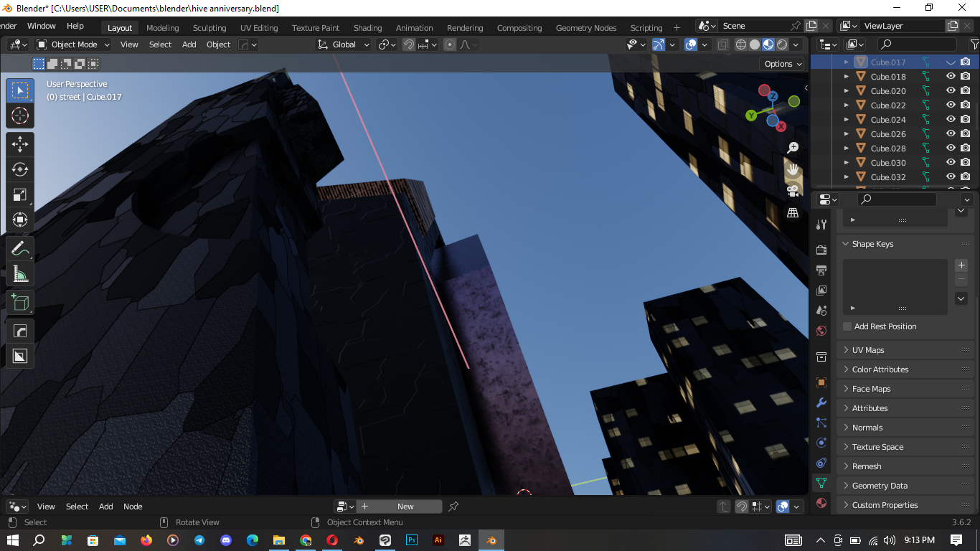Switch to the Modeling workspace tab
The width and height of the screenshot is (980, 551).
(x=162, y=28)
